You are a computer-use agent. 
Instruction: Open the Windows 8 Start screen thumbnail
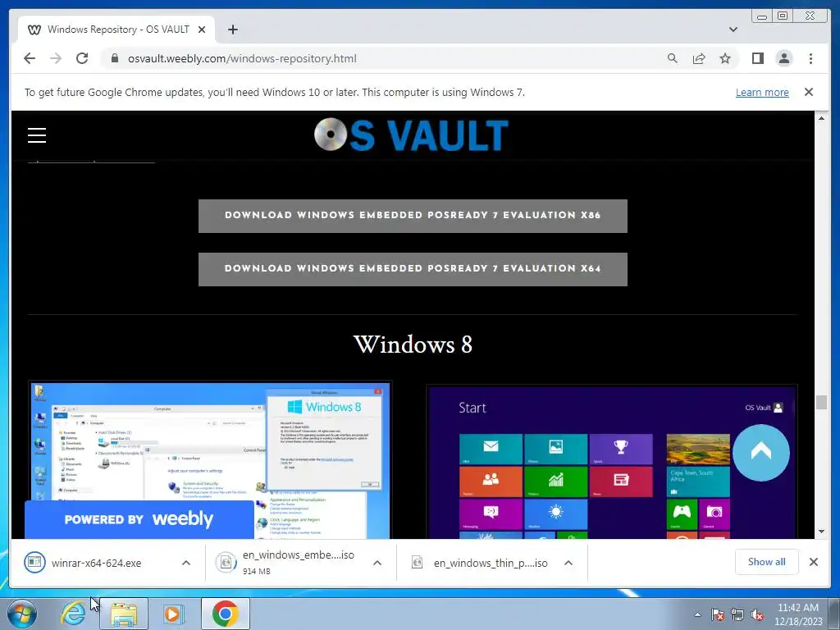pos(612,462)
